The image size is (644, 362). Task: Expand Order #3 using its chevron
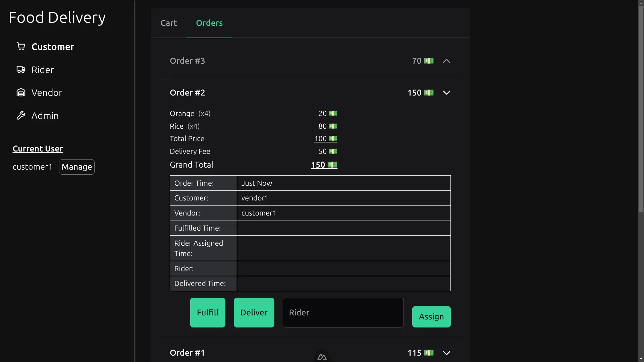446,61
